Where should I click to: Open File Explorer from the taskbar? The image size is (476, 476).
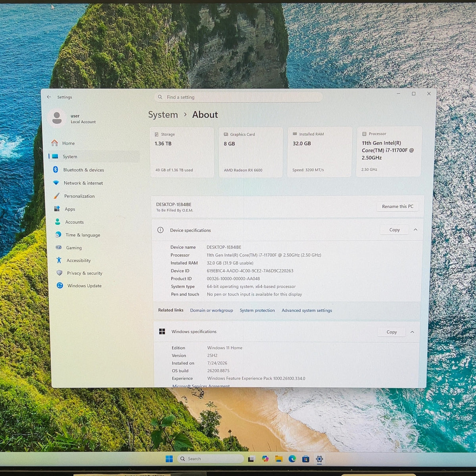click(279, 459)
